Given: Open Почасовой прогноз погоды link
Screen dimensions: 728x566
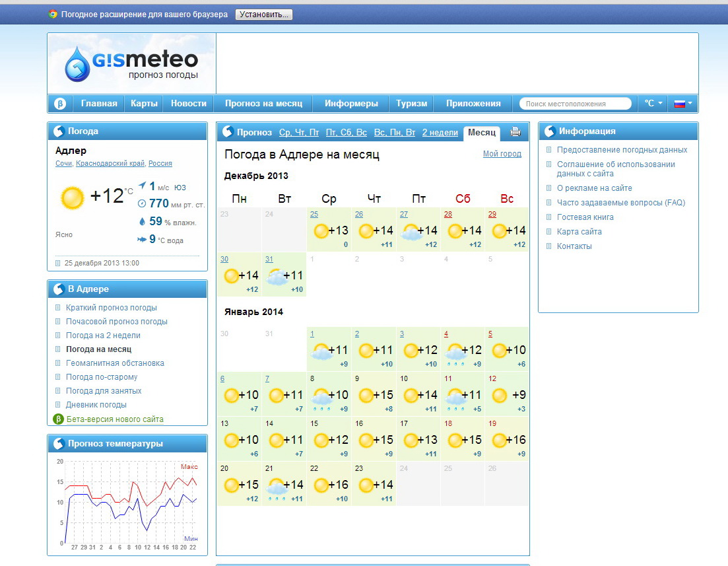Looking at the screenshot, I should pos(117,322).
